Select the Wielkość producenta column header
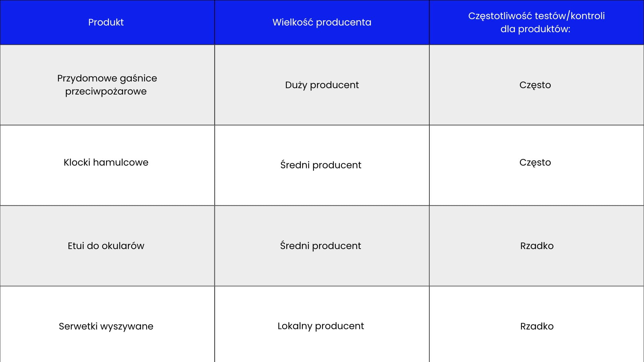 pyautogui.click(x=322, y=22)
